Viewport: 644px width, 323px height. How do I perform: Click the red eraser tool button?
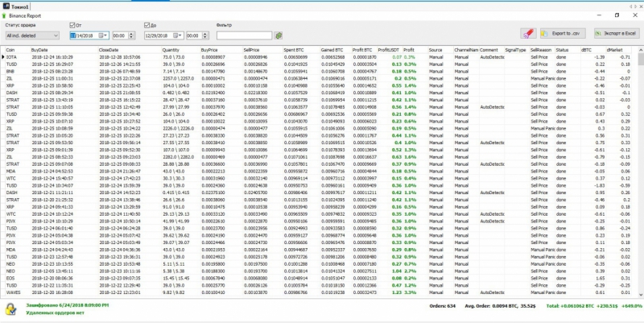(x=528, y=33)
